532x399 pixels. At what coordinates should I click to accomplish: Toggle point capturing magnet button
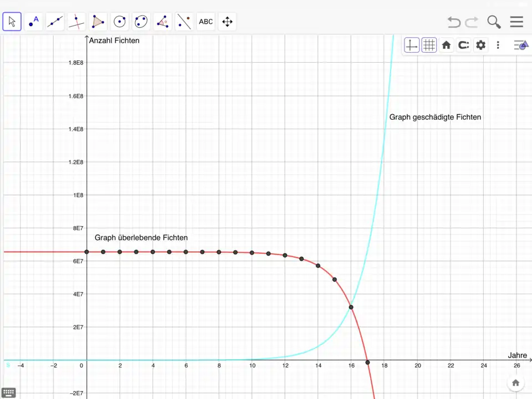pyautogui.click(x=463, y=45)
